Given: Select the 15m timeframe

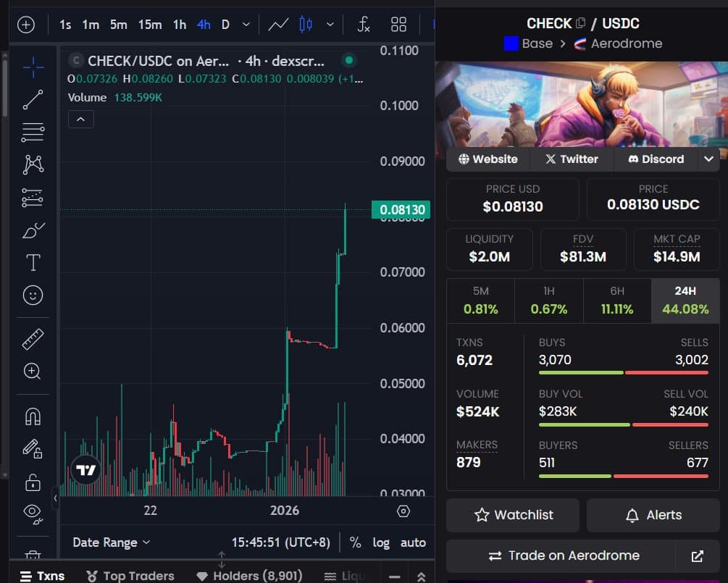Looking at the screenshot, I should point(149,24).
